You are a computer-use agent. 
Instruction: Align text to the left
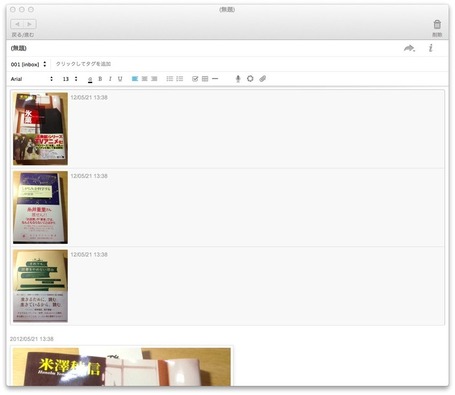135,79
